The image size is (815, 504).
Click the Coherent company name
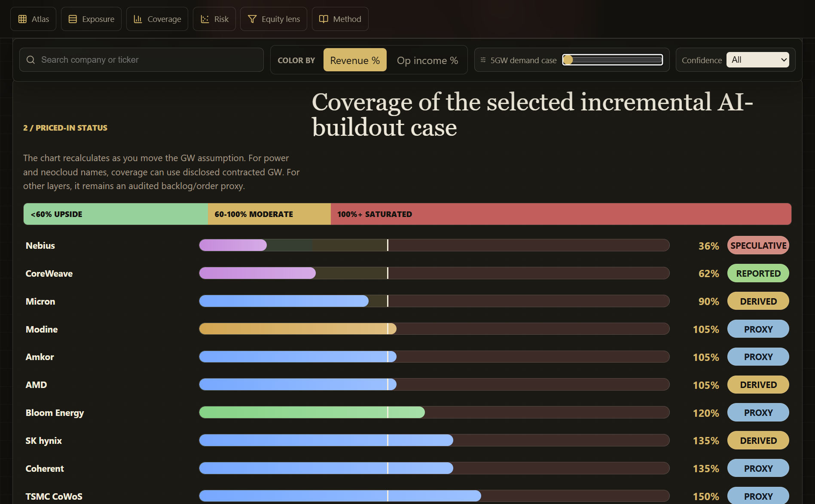click(x=45, y=469)
